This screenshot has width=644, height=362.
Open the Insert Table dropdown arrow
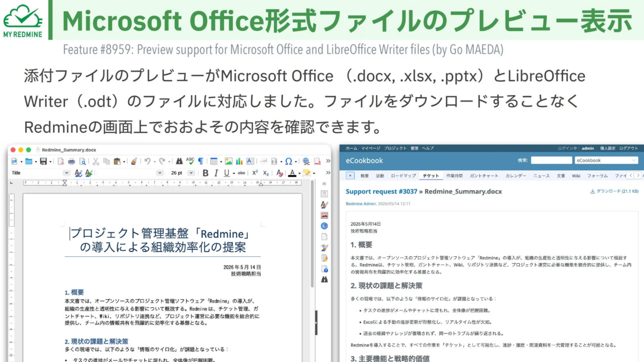tap(221, 161)
